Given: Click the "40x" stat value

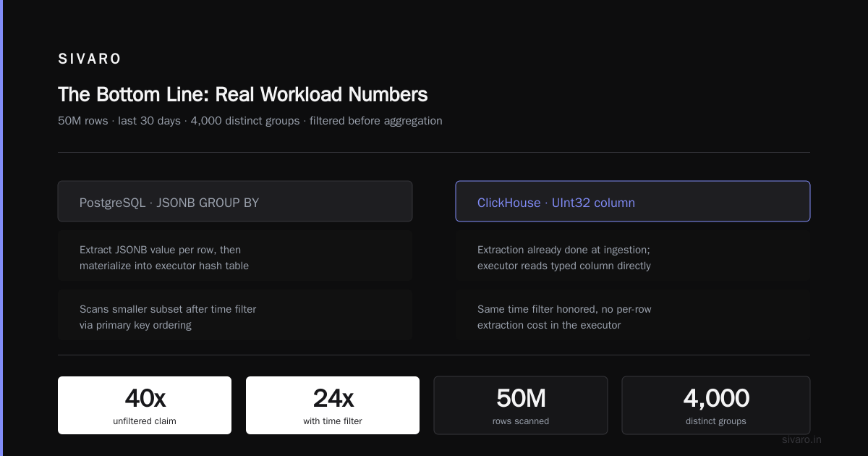Looking at the screenshot, I should pyautogui.click(x=145, y=398).
